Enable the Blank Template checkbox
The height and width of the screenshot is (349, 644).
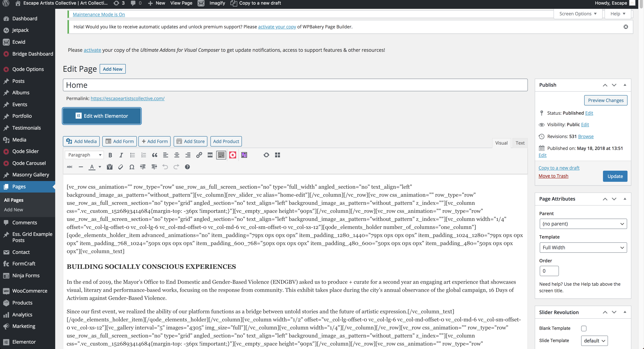coord(584,328)
